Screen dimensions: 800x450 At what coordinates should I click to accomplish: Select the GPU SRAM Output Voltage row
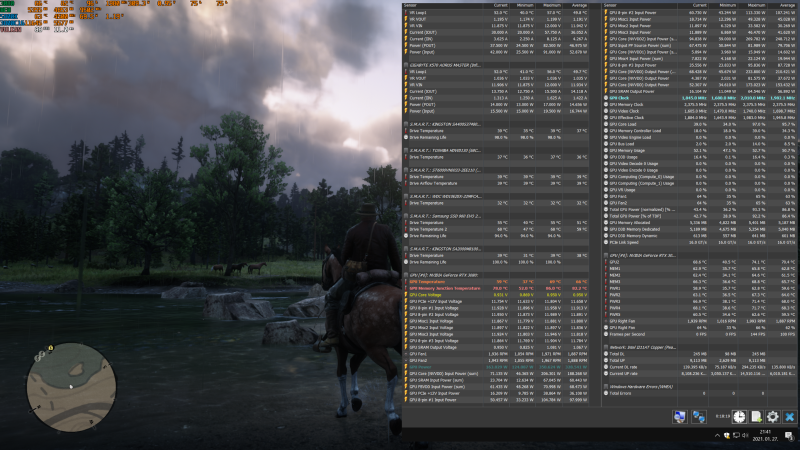pyautogui.click(x=496, y=347)
